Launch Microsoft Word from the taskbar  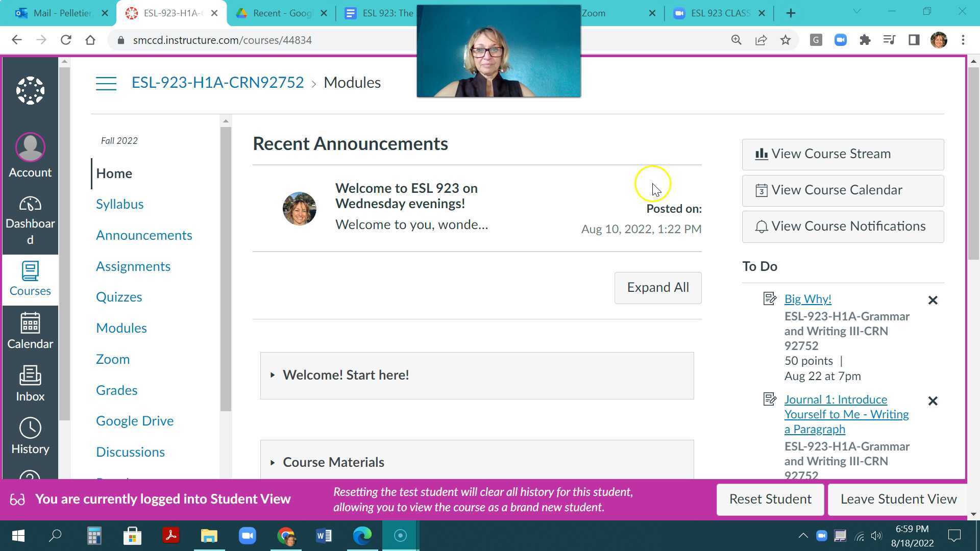point(323,536)
